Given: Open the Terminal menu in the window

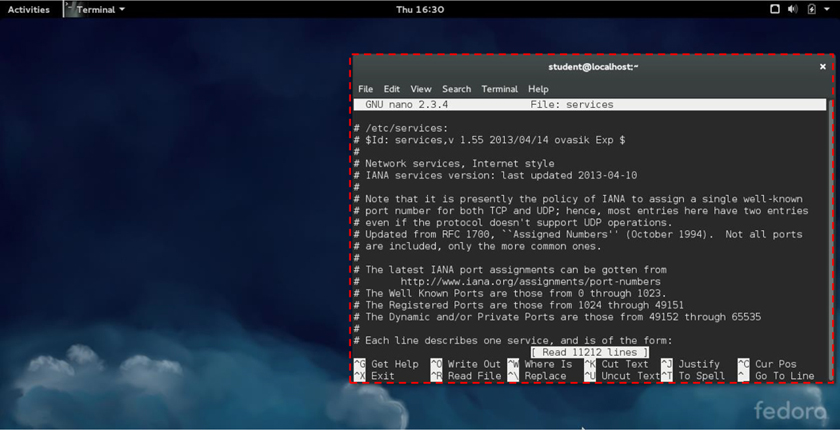Looking at the screenshot, I should [x=499, y=89].
